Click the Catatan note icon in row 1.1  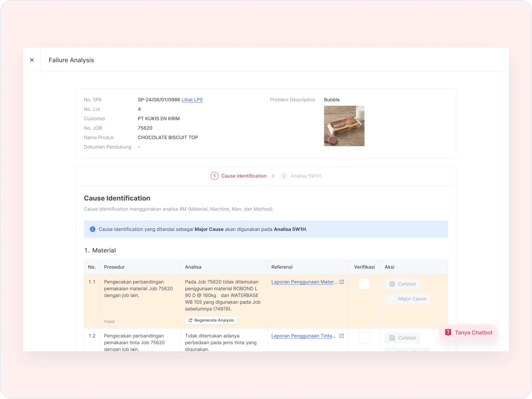392,284
